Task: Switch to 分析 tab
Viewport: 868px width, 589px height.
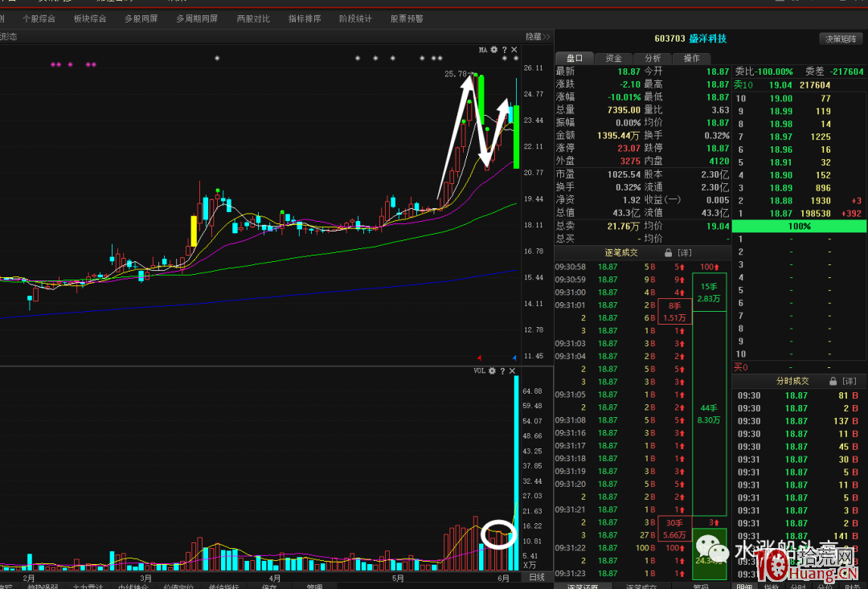Action: (x=652, y=58)
